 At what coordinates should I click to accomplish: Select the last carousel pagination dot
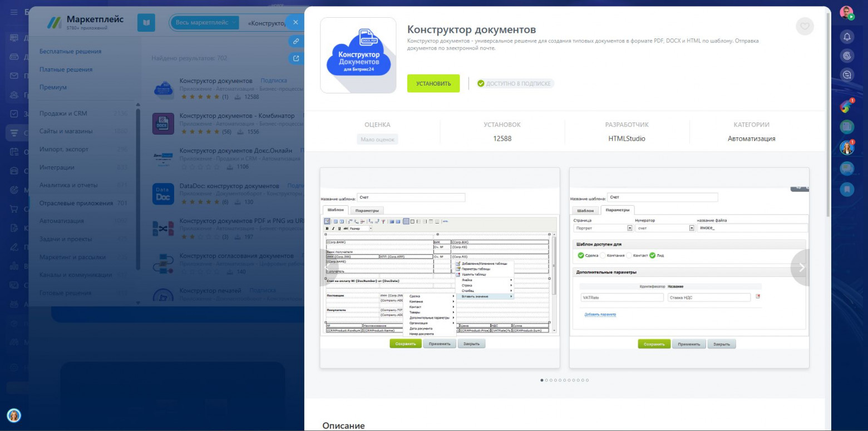tap(587, 380)
